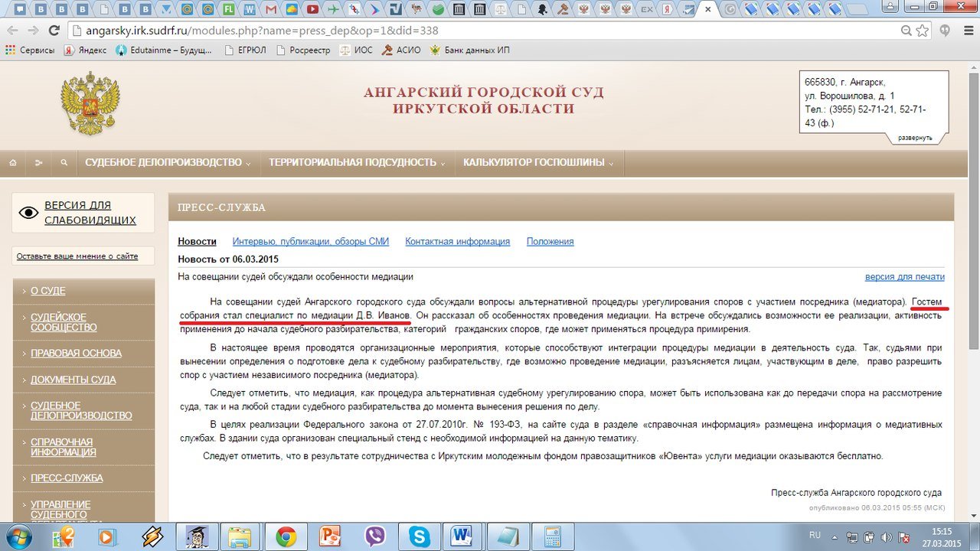Open PowerPoint from the taskbar
Image resolution: width=980 pixels, height=551 pixels.
click(x=331, y=536)
